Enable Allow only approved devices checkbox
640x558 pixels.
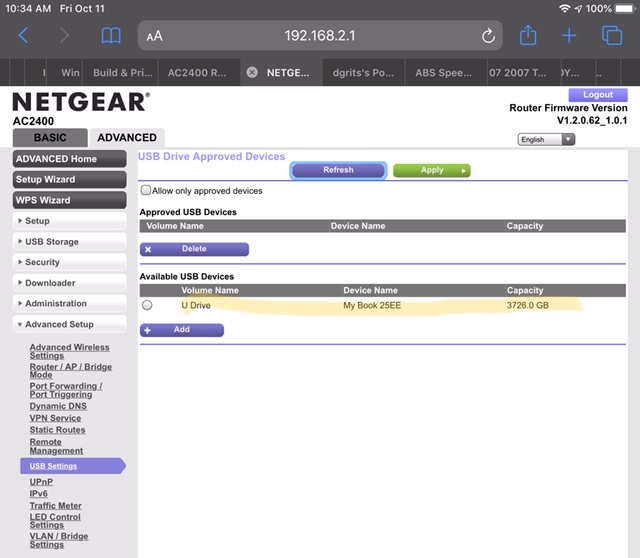pyautogui.click(x=146, y=190)
